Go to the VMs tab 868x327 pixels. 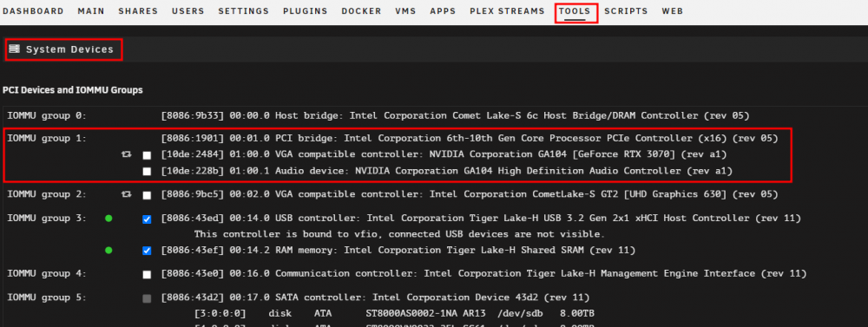[405, 11]
